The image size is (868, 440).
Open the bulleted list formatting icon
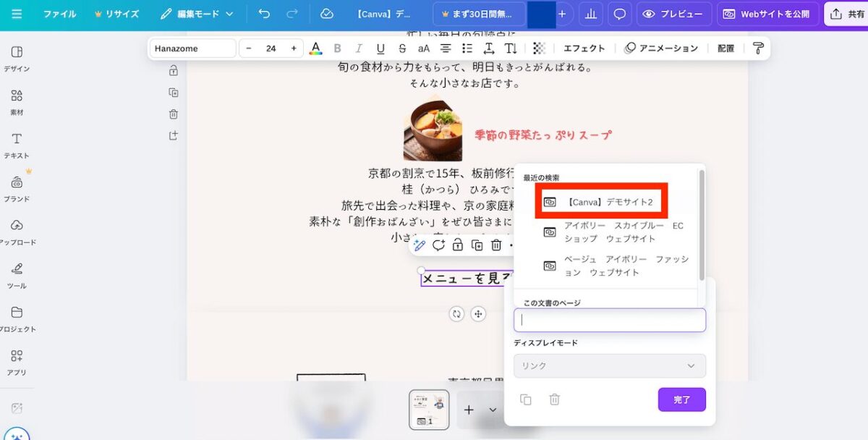[467, 48]
